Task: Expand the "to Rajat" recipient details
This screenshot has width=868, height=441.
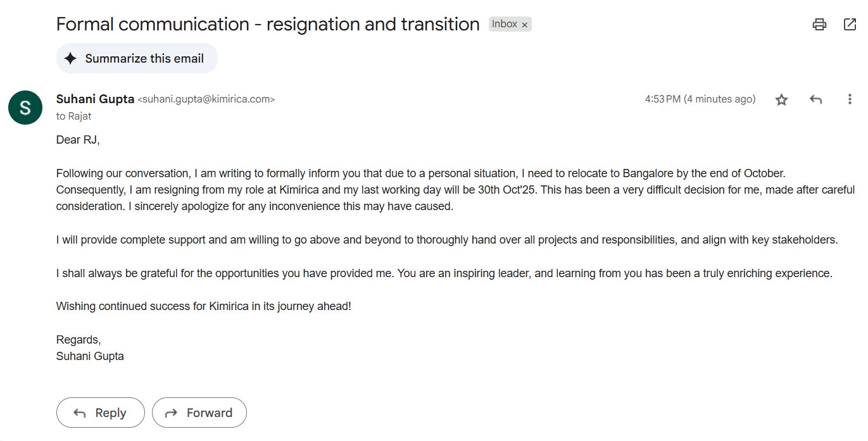Action: (x=74, y=116)
